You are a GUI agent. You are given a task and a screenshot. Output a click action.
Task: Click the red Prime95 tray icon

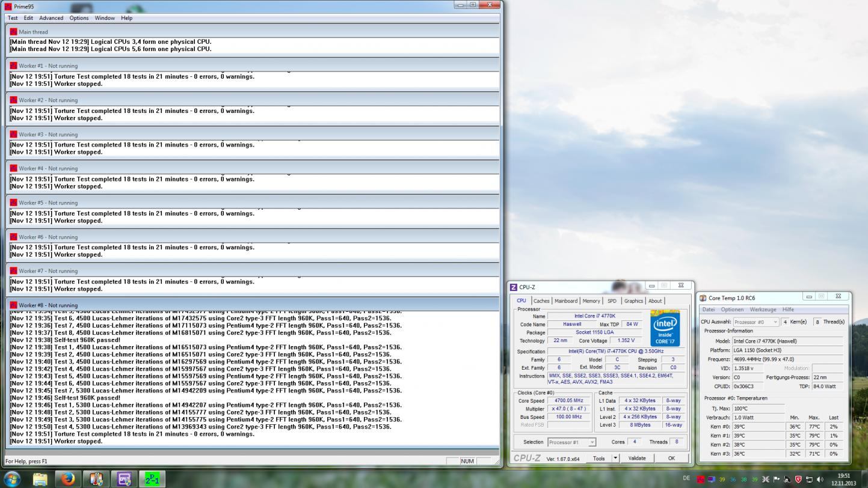pyautogui.click(x=701, y=480)
